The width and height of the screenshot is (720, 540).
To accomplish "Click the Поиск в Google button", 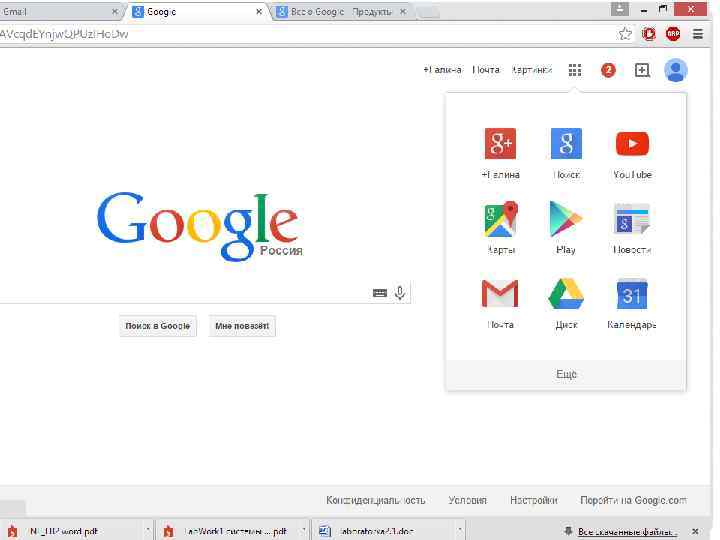I will (158, 326).
